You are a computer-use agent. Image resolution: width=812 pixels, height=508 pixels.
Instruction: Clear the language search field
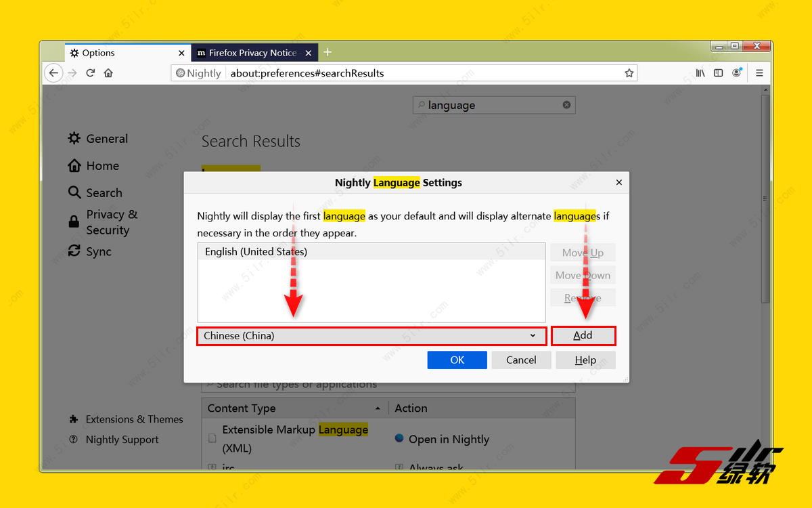(x=566, y=105)
